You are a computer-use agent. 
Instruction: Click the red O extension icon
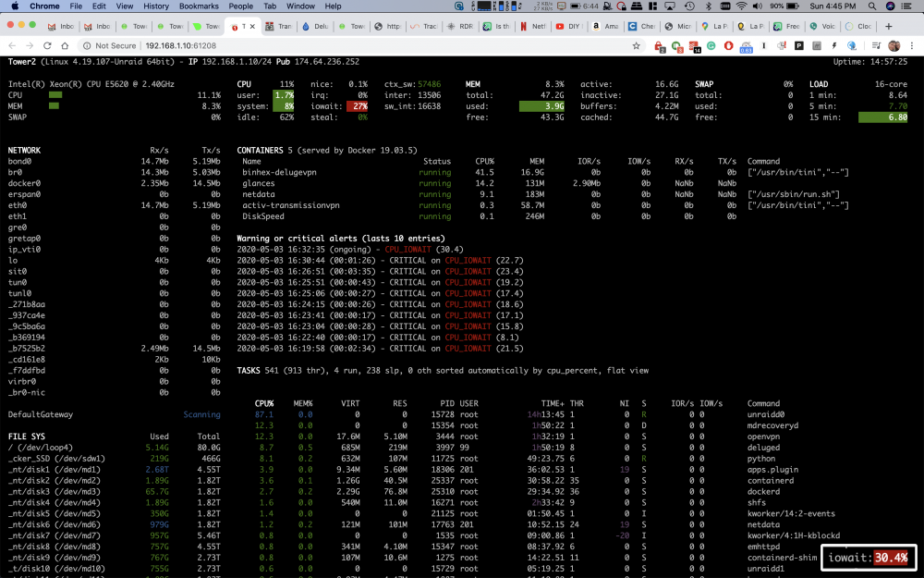click(728, 45)
